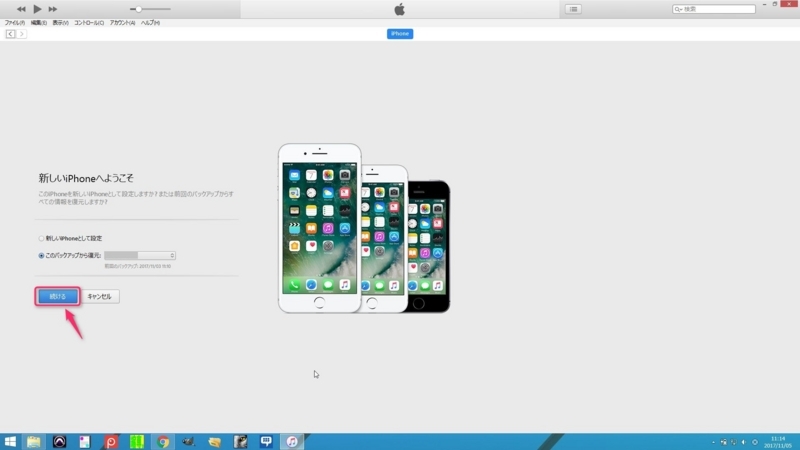Open the red P app in taskbar
Image resolution: width=800 pixels, height=450 pixels.
(x=111, y=441)
